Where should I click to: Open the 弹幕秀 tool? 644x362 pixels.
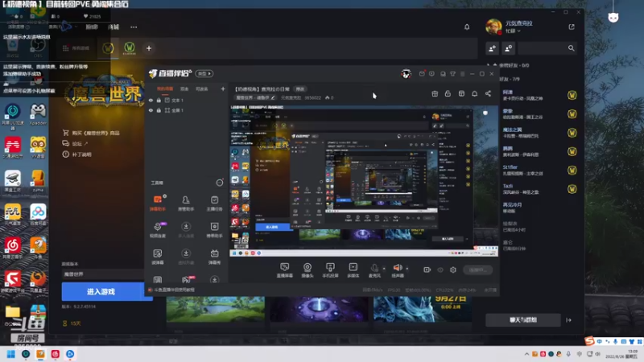(x=214, y=257)
